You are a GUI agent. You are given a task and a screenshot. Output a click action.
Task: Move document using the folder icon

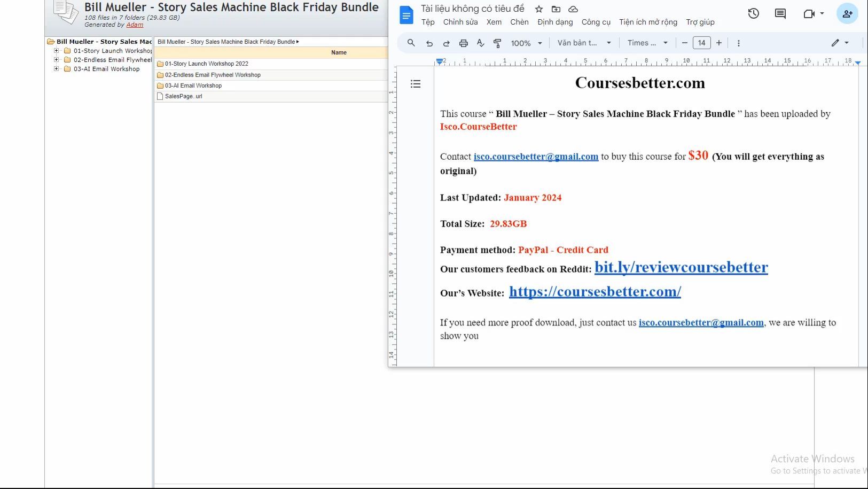pyautogui.click(x=556, y=9)
